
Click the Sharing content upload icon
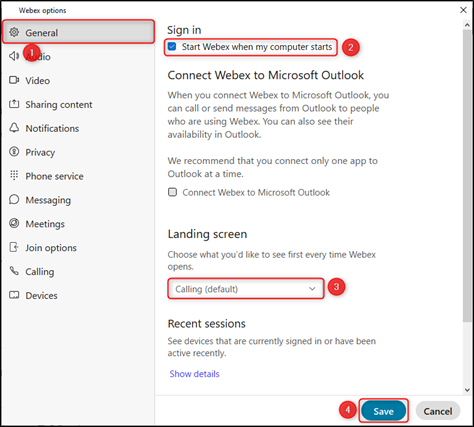pos(14,104)
